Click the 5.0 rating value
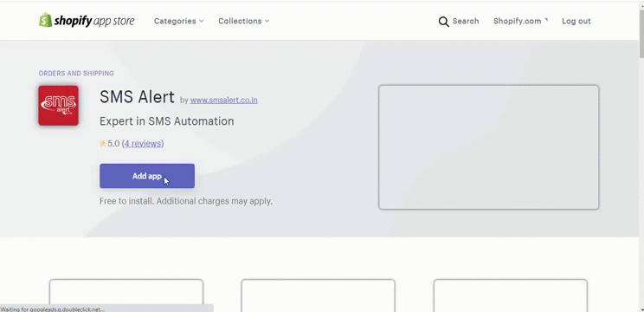This screenshot has width=644, height=312. point(113,143)
